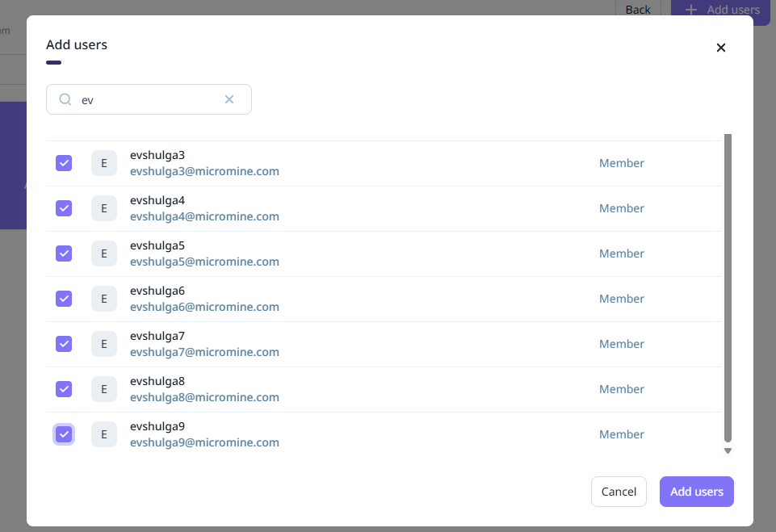Change the Member role for evshulga6

click(621, 299)
